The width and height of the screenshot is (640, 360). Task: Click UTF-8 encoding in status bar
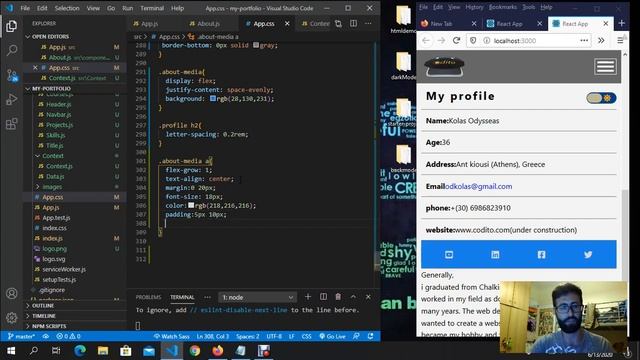pyautogui.click(x=274, y=336)
